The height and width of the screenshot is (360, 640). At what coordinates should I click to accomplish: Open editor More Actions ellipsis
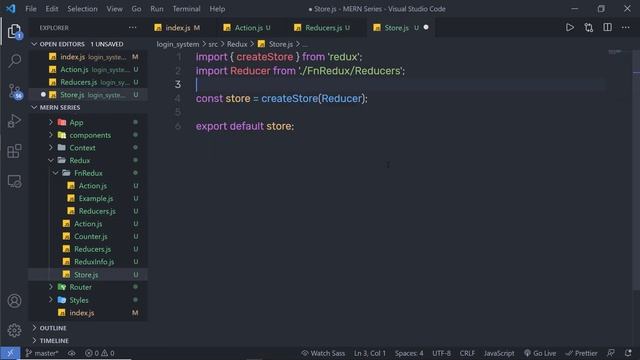pyautogui.click(x=626, y=27)
